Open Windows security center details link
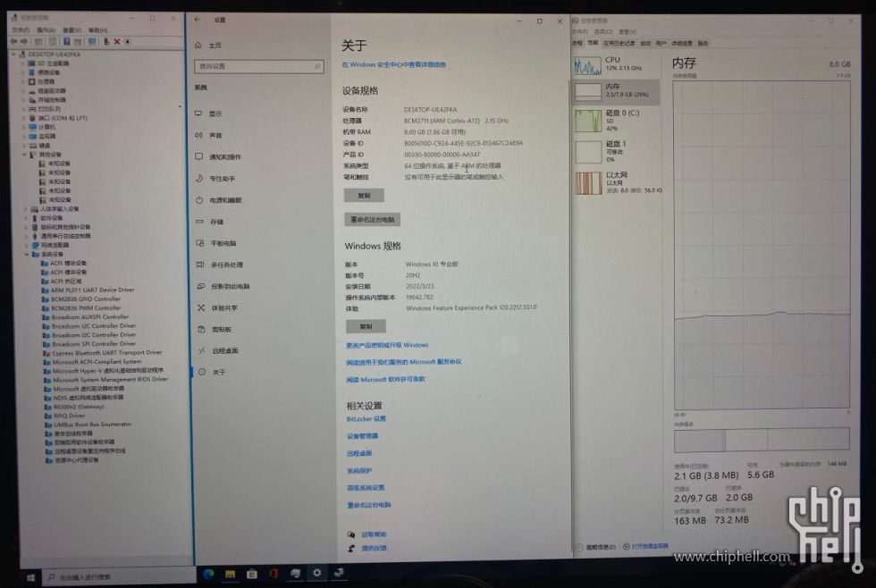 tap(394, 64)
